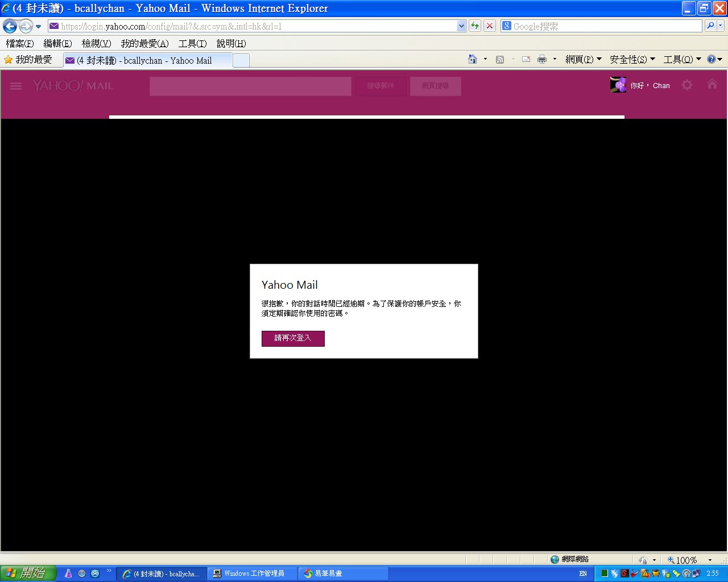Click the Yahoo home icon
This screenshot has width=728, height=582.
[x=712, y=85]
